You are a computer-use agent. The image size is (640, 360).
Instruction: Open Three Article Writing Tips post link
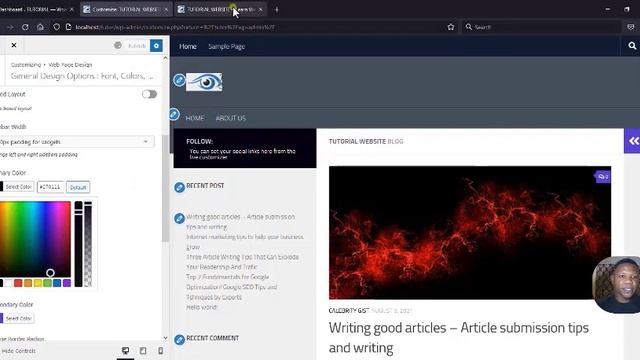(x=242, y=262)
